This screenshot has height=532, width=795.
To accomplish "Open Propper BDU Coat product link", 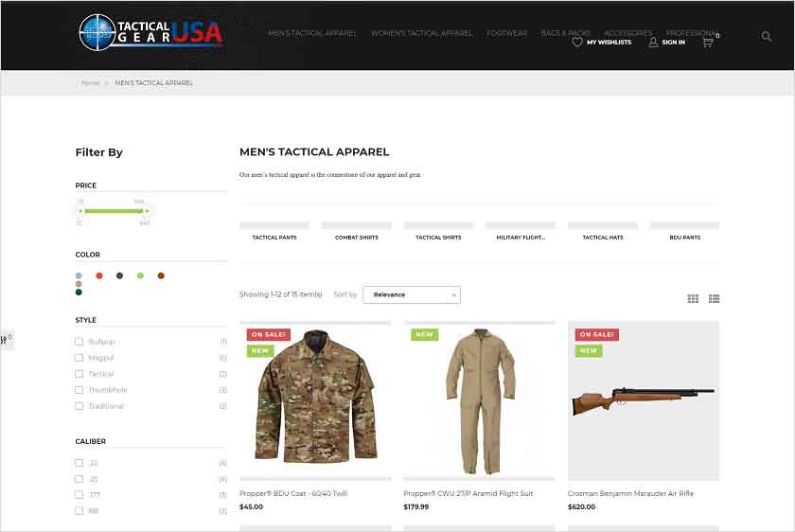I will 293,493.
